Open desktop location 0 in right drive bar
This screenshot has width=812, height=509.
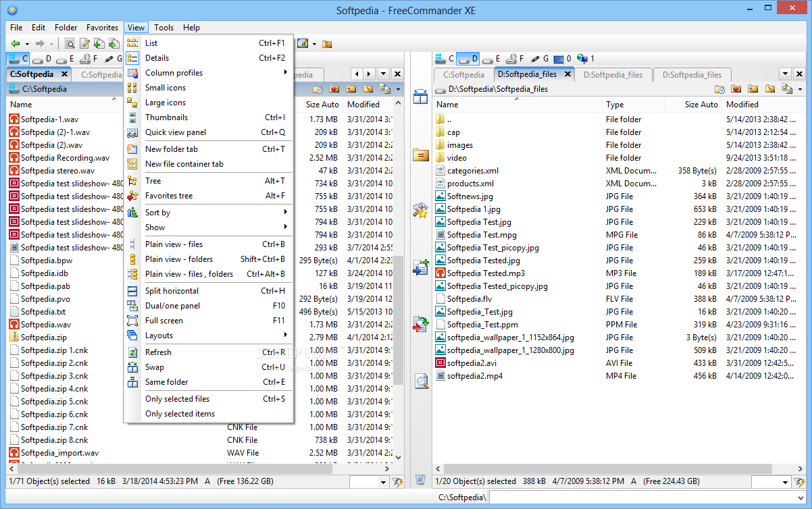click(562, 59)
